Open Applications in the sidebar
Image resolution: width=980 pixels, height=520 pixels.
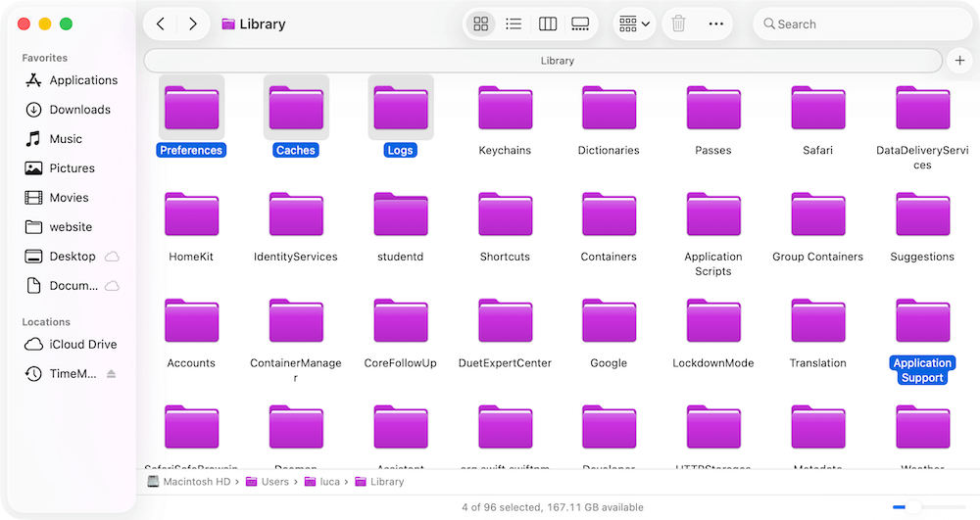(x=72, y=80)
